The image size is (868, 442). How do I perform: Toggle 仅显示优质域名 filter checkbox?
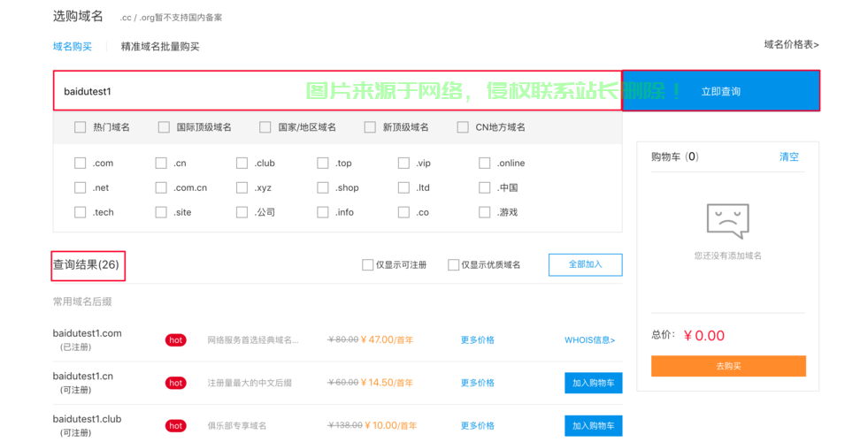click(453, 265)
